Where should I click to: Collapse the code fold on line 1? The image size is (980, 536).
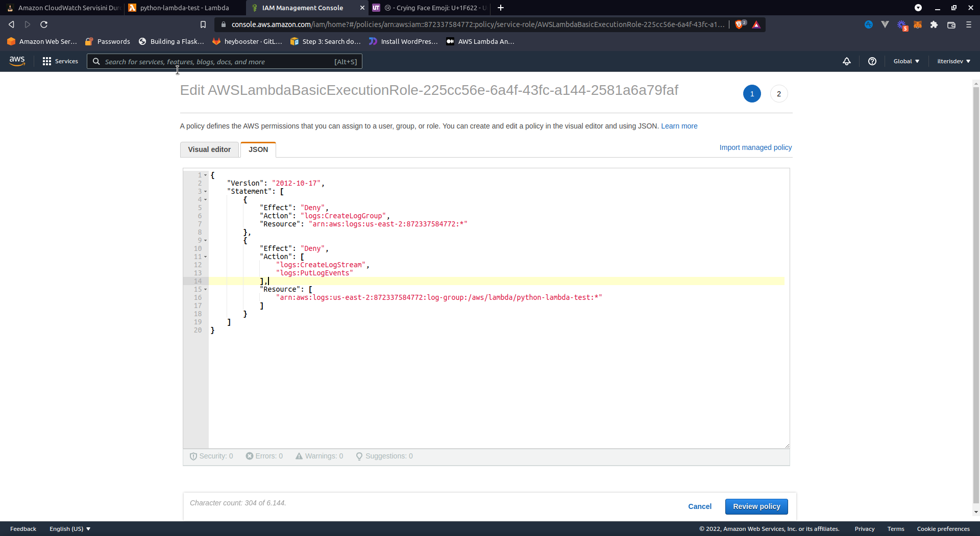[x=206, y=175]
